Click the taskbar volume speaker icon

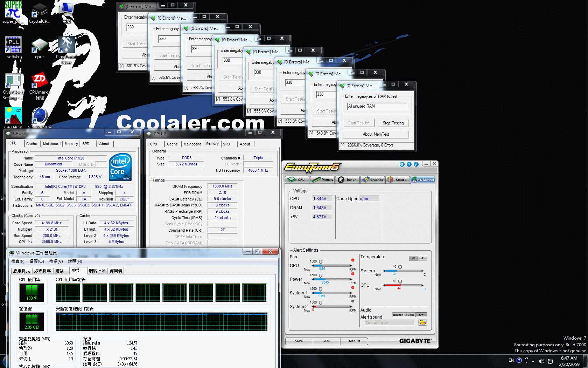click(541, 361)
